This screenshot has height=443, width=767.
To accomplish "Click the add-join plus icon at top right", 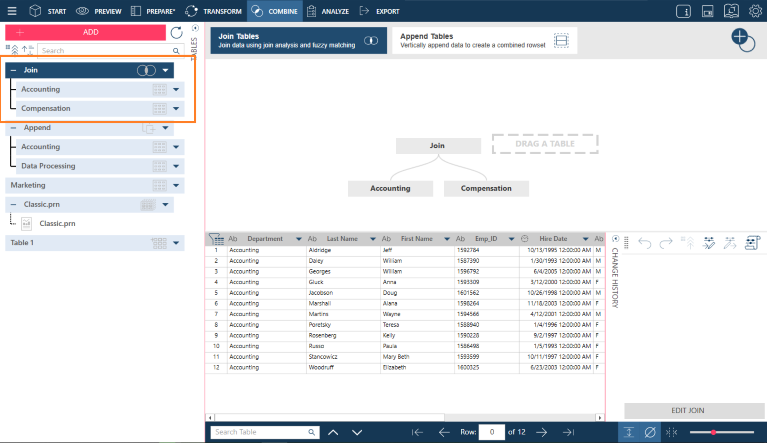I will 743,40.
